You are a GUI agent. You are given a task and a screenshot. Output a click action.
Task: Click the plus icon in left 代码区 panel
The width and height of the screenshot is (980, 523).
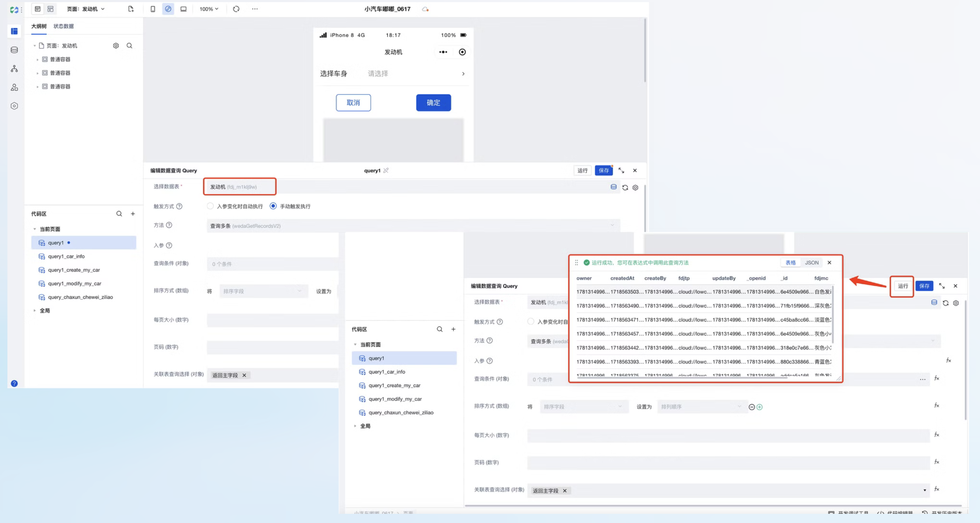(133, 213)
